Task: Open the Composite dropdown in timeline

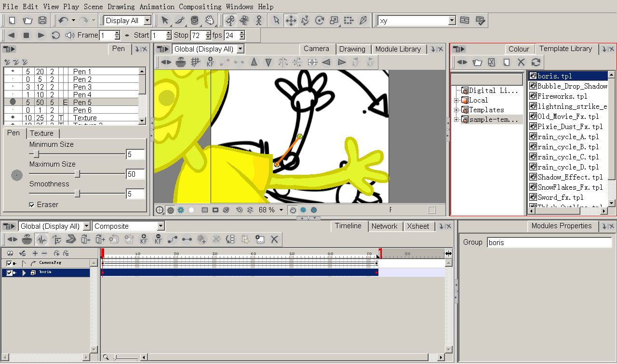Action: pyautogui.click(x=161, y=226)
